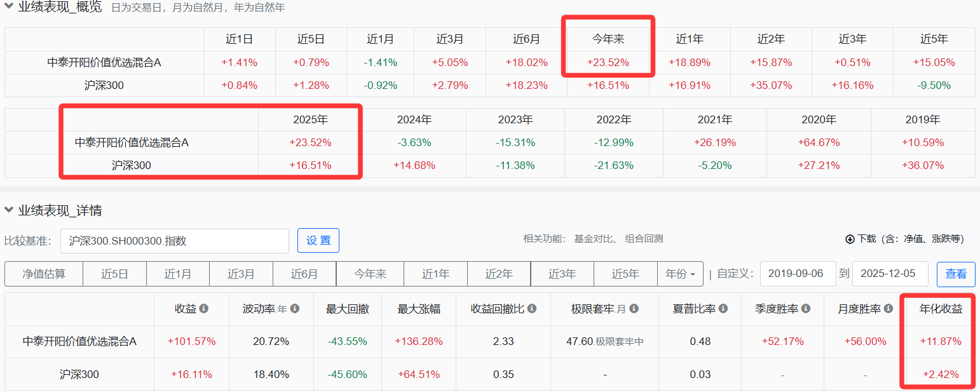980x392 pixels.
Task: Click the 比较基准 input field
Action: pos(175,241)
